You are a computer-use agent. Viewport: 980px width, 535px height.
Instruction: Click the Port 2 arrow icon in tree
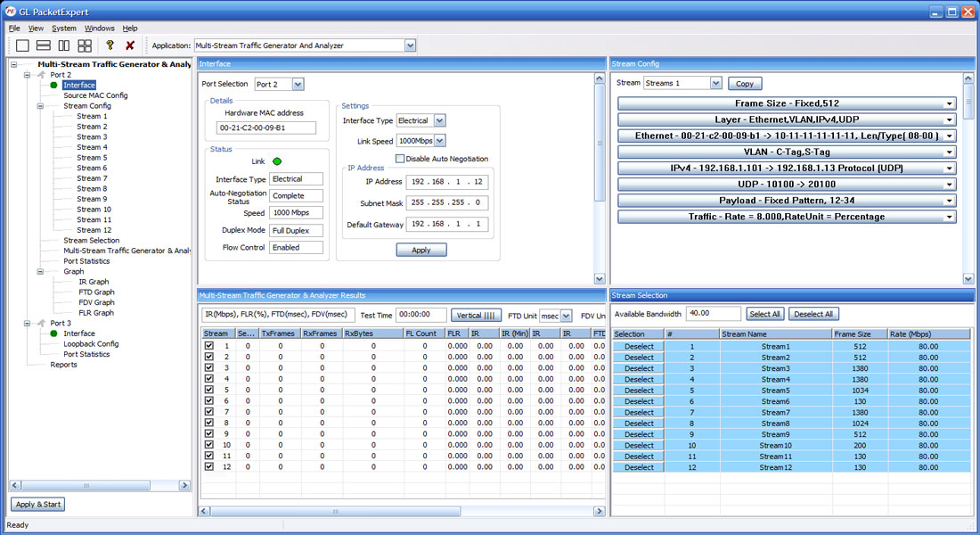click(x=41, y=75)
